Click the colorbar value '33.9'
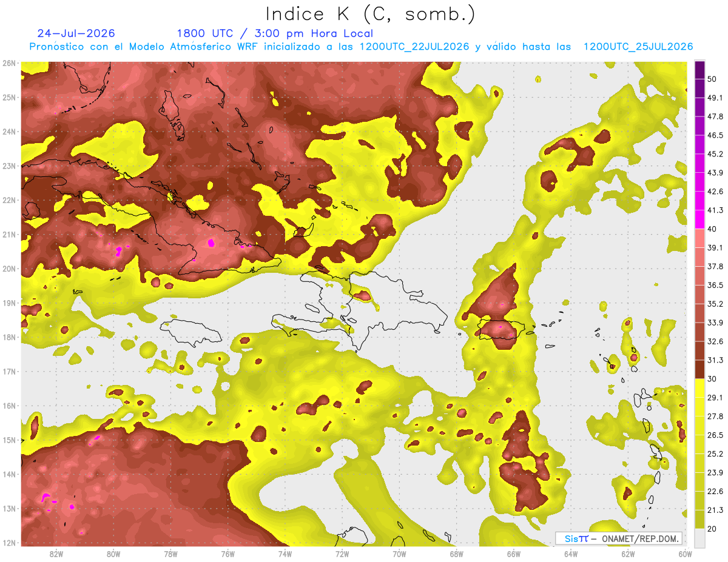This screenshot has height=562, width=728. (x=715, y=323)
